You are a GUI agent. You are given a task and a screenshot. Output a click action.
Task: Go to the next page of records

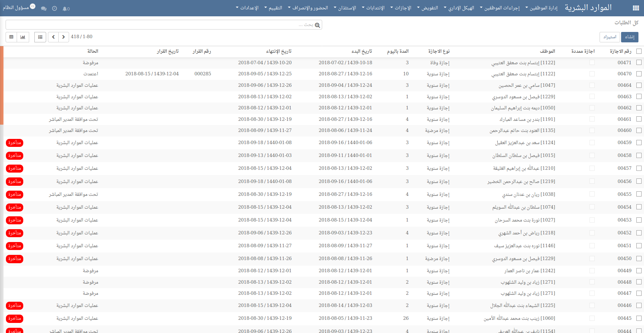click(x=64, y=37)
